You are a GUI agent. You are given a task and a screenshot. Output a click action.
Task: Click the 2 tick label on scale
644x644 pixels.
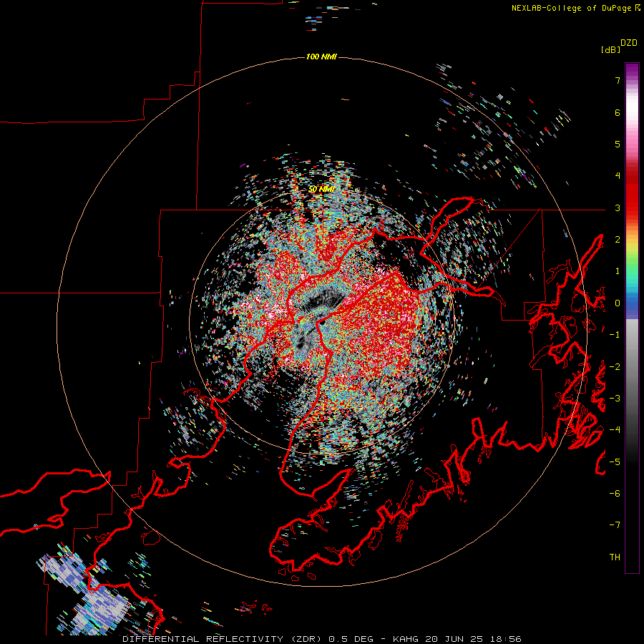[x=618, y=240]
